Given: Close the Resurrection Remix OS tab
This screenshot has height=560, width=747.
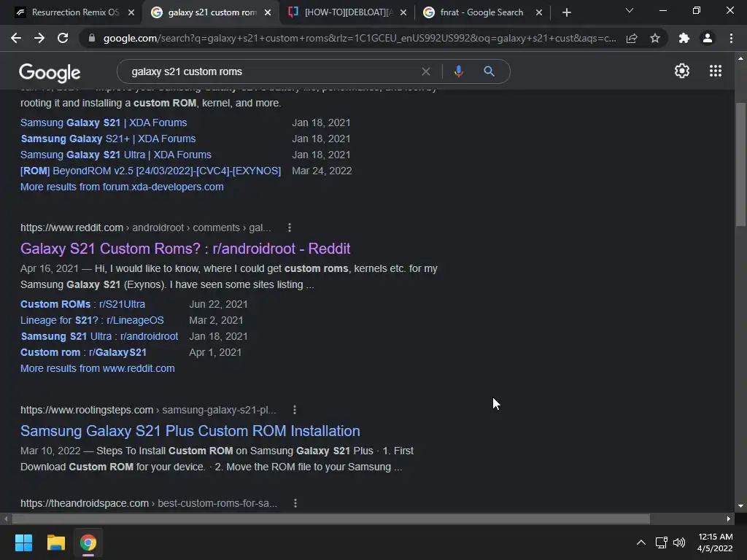Looking at the screenshot, I should pyautogui.click(x=131, y=12).
